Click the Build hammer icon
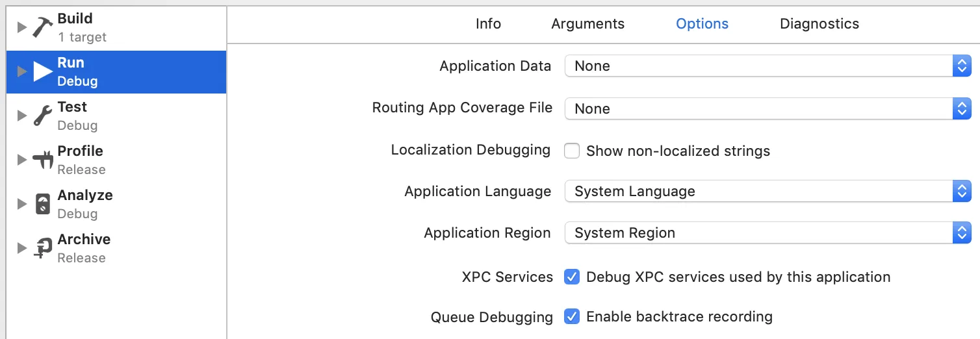The width and height of the screenshot is (980, 339). point(42,27)
